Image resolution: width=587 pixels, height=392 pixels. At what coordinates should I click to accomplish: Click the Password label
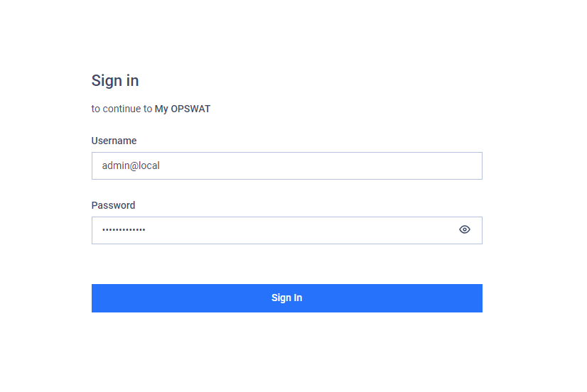coord(113,205)
